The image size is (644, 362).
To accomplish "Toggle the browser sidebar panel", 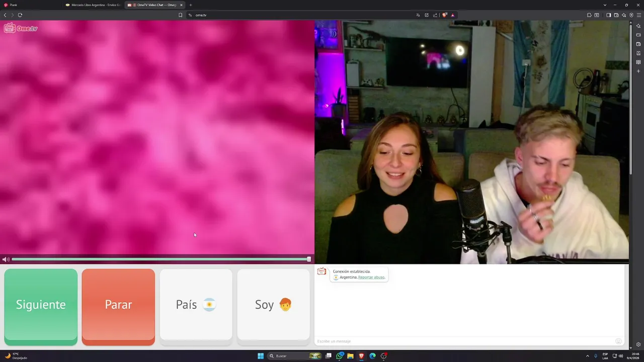I will click(x=608, y=15).
